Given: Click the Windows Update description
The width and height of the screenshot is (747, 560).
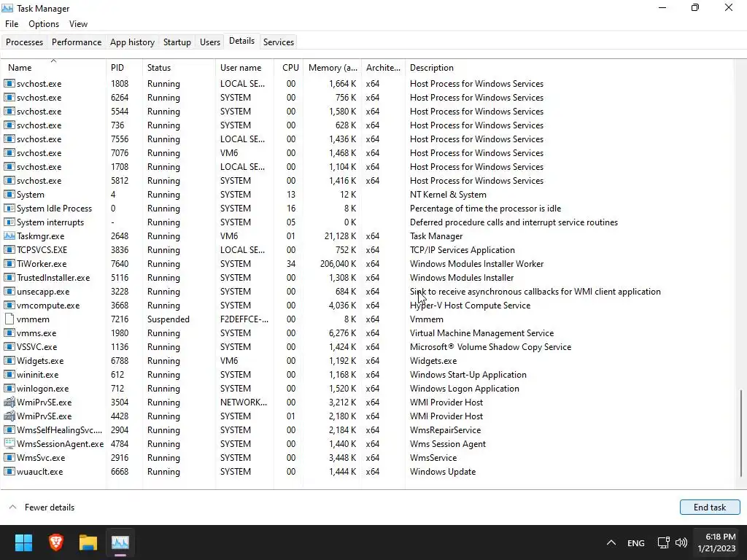Looking at the screenshot, I should click(443, 472).
